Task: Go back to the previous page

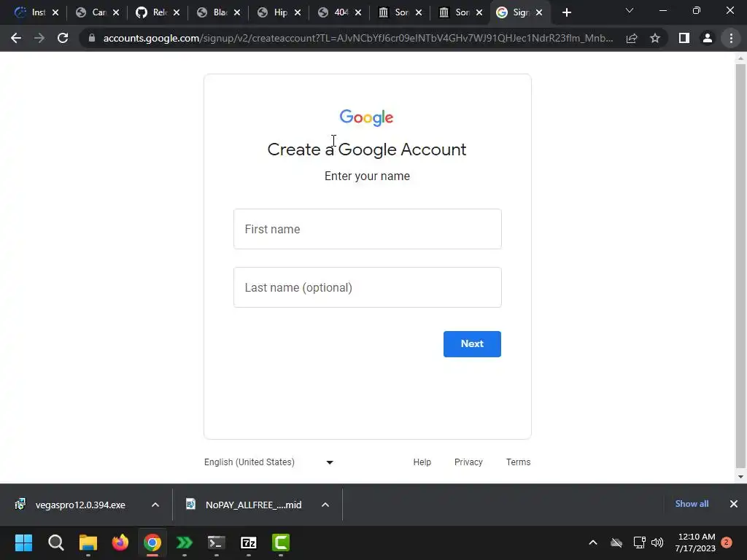Action: point(16,38)
